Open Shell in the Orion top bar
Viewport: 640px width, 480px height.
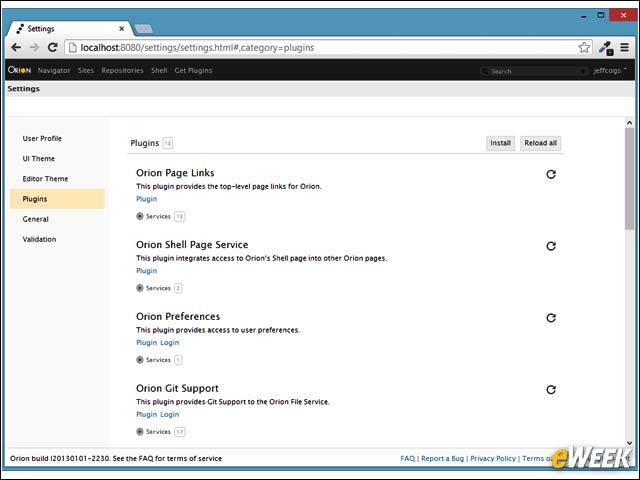(159, 71)
